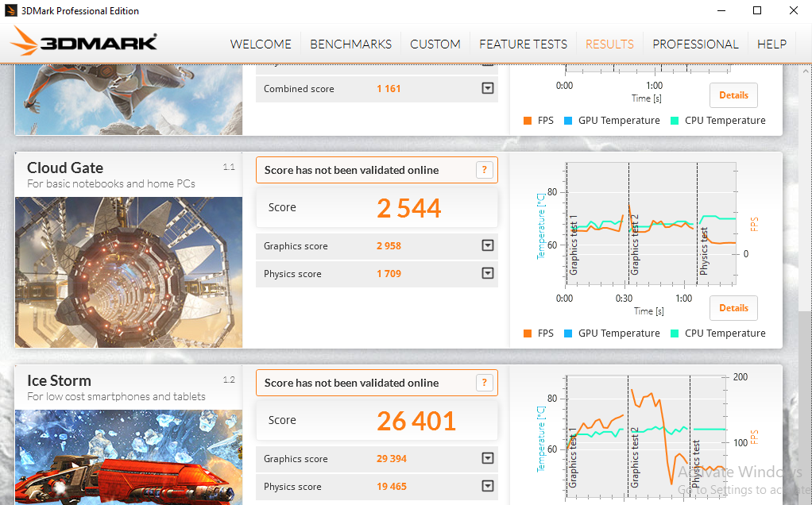
Task: Click the Ice Storm benchmark thumbnail image
Action: (x=129, y=457)
